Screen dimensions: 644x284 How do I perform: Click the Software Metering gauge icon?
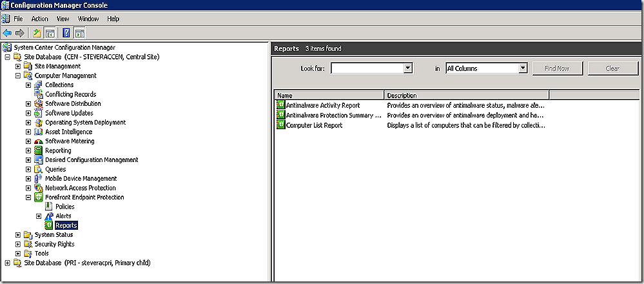click(x=39, y=141)
